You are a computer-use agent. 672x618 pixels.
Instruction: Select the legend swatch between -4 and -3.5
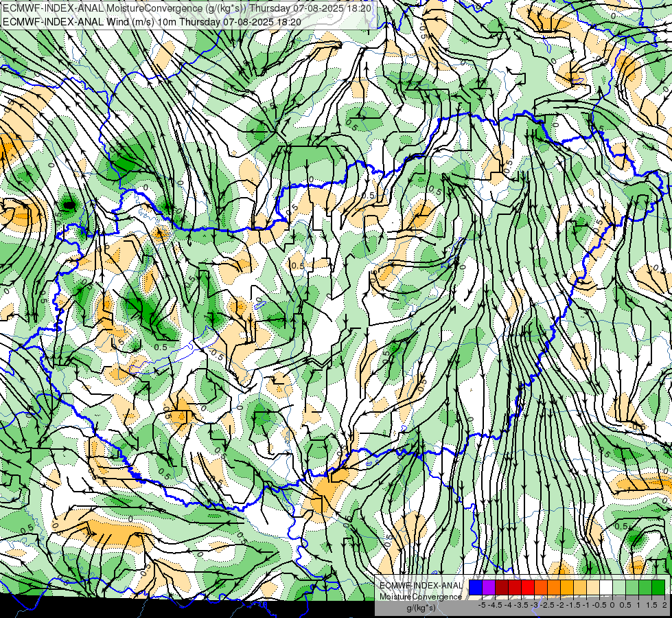[515, 588]
